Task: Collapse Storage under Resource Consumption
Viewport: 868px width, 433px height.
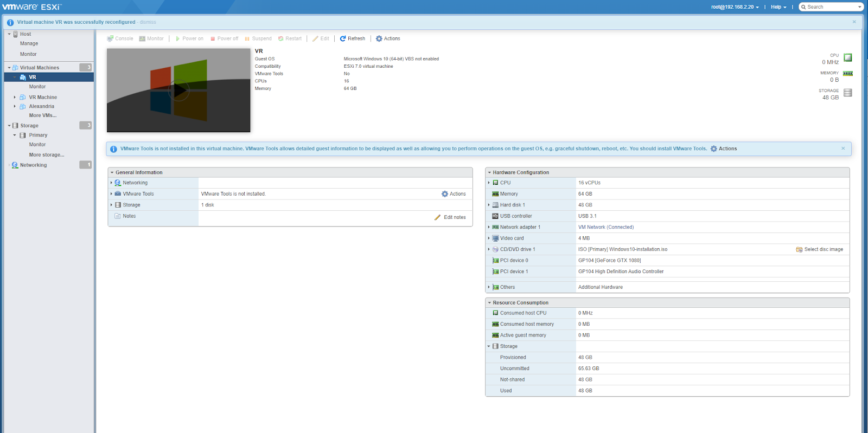Action: pyautogui.click(x=489, y=346)
